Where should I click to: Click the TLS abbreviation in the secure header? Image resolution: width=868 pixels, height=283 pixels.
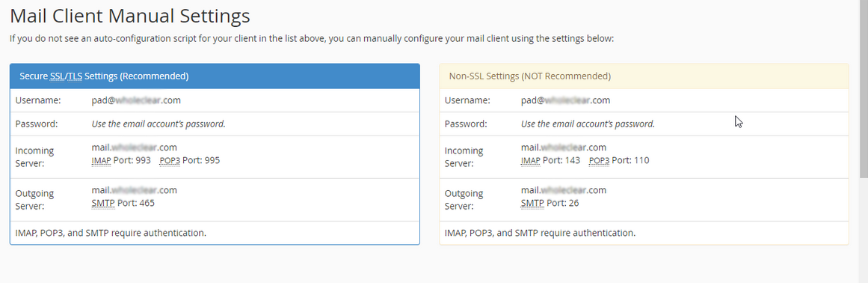coord(76,76)
